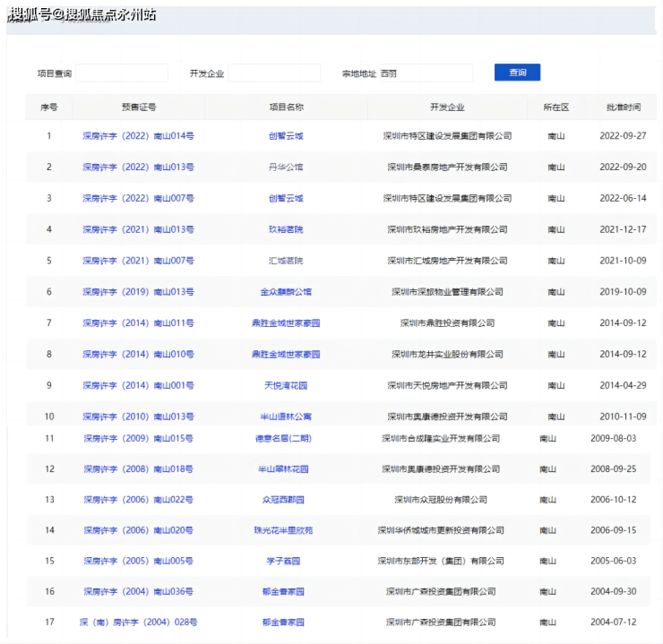
Task: Open the 汇城茗院 project link
Action: [x=286, y=261]
